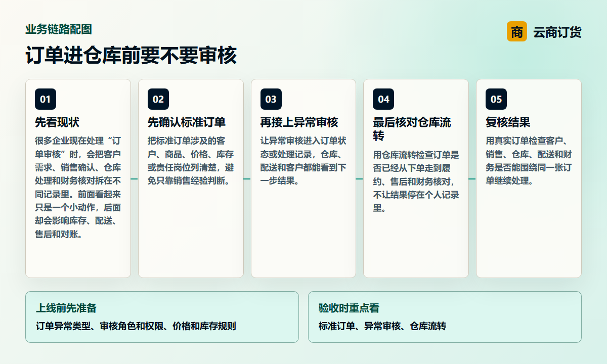
Task: Click paragraph starting 很多企业现在处理
Action: tap(78, 188)
